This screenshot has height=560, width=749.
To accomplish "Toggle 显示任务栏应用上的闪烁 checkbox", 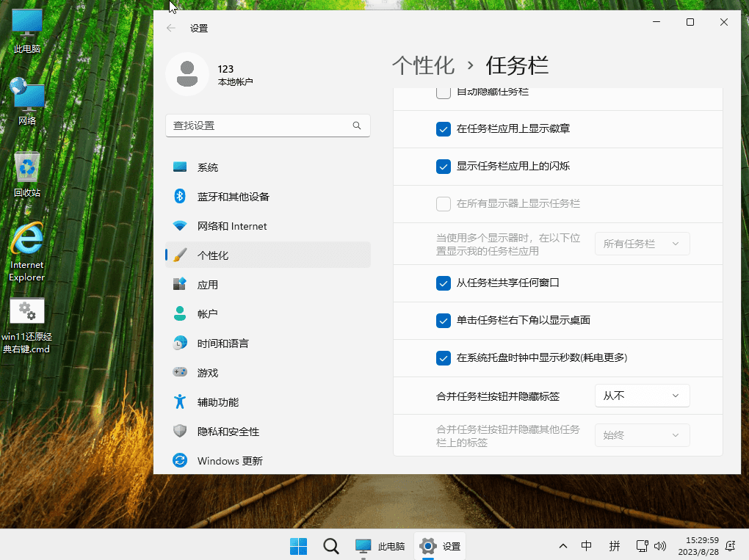I will (x=444, y=167).
